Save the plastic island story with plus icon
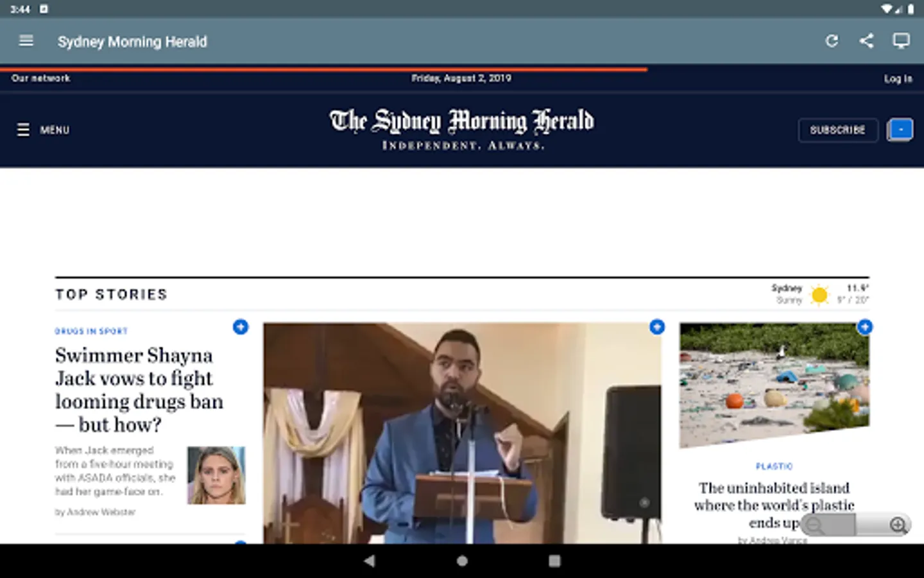Image resolution: width=924 pixels, height=578 pixels. (x=864, y=327)
